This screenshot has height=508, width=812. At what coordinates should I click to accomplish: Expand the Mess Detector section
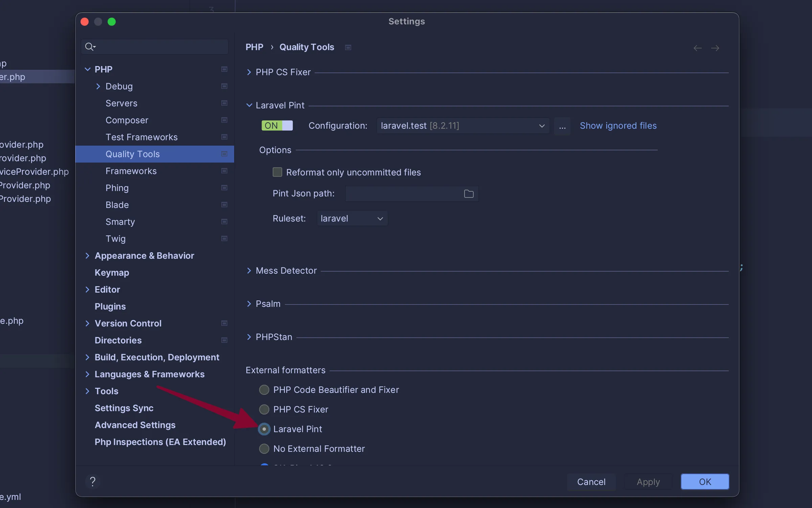(x=249, y=271)
